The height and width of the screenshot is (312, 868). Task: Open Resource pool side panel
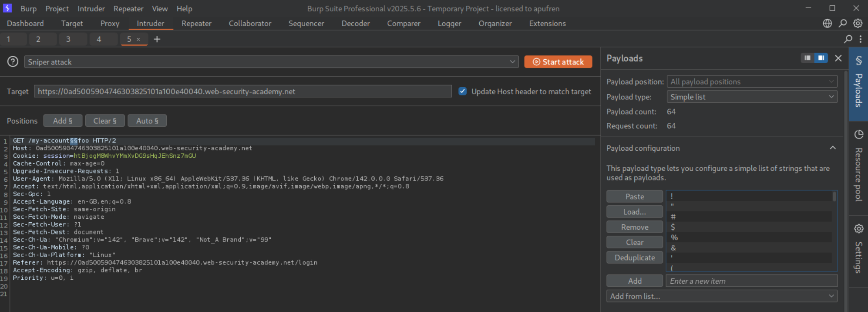coord(858,166)
